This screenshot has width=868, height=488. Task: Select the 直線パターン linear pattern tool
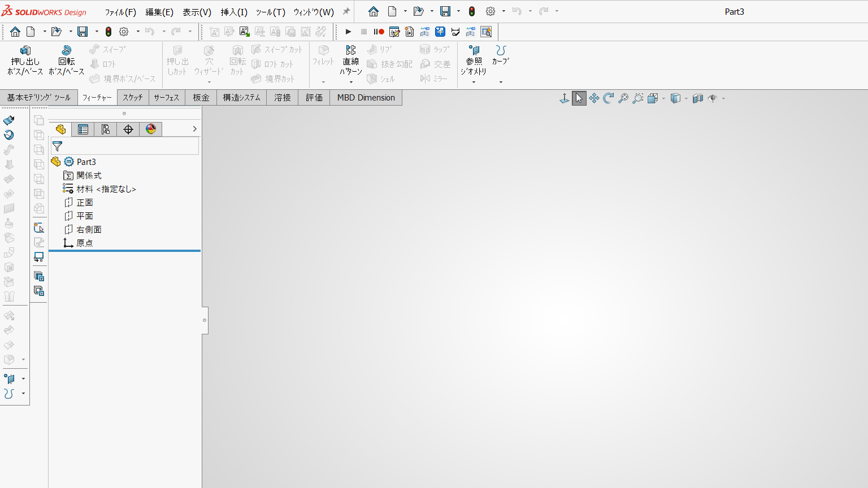point(350,60)
